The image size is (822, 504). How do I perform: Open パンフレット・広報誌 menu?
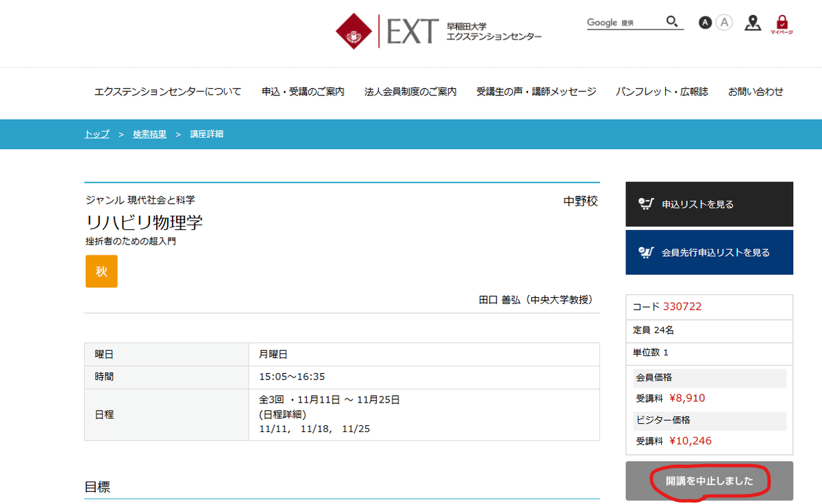662,92
